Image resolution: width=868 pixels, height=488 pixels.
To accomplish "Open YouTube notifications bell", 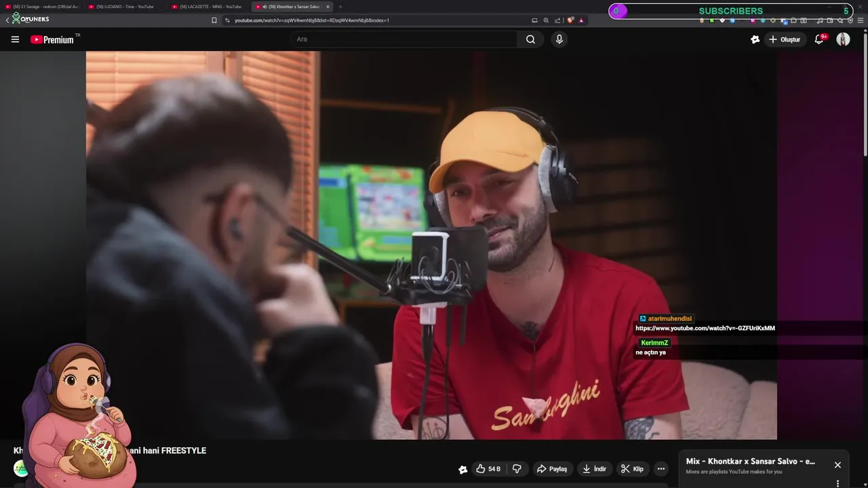I will pos(819,39).
